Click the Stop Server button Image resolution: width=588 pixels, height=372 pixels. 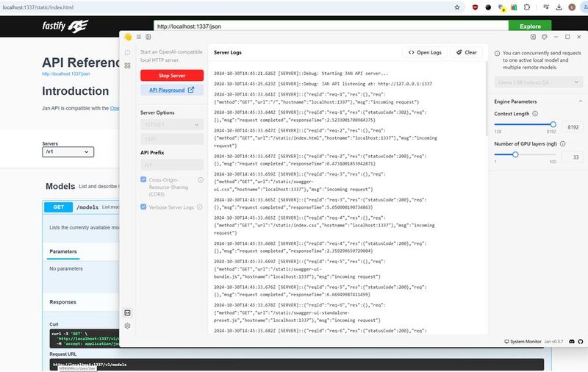point(172,76)
